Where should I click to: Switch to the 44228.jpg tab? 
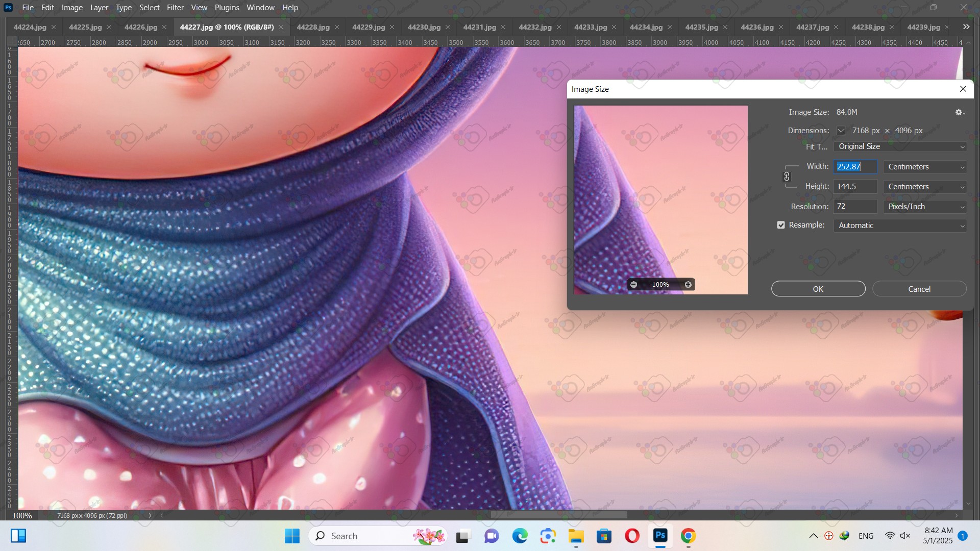pyautogui.click(x=313, y=27)
